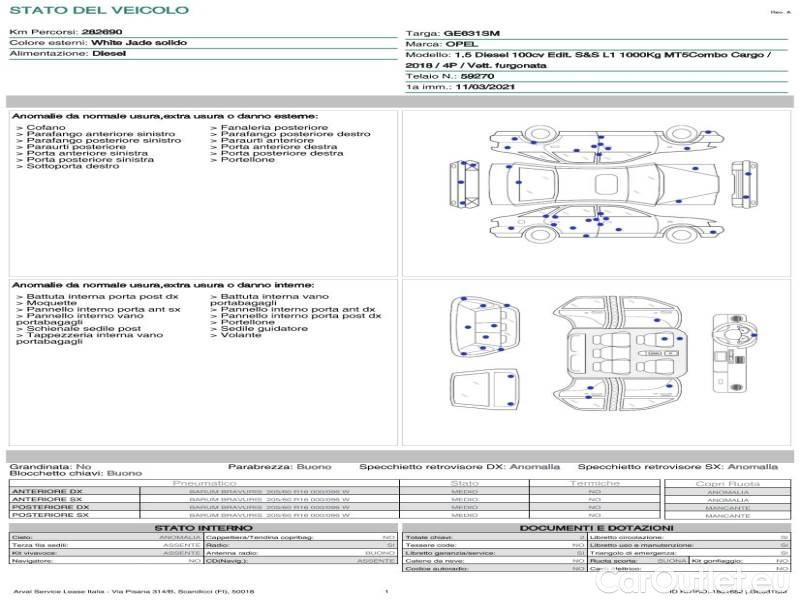This screenshot has width=800, height=600.
Task: Click the Alimentazione Diesel value
Action: pyautogui.click(x=109, y=53)
